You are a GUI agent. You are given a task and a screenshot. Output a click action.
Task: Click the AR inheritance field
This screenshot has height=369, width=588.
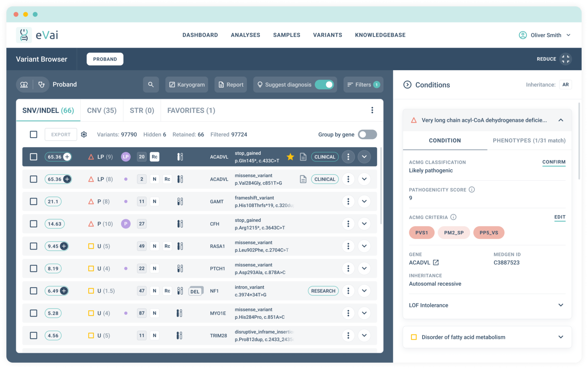(x=566, y=84)
